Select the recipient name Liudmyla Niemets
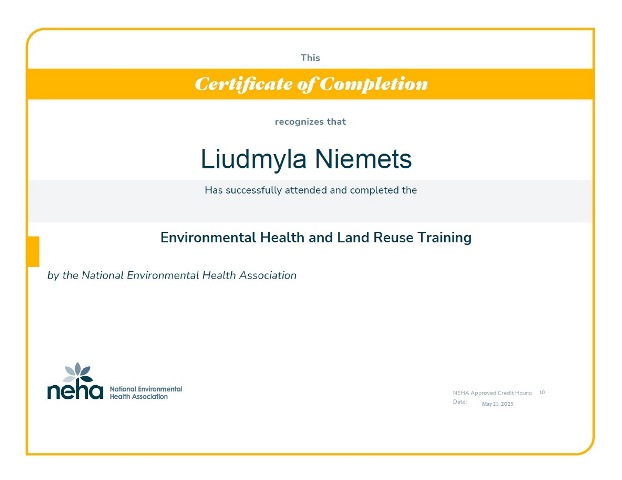Screen dimensions: 622x480 [306, 159]
